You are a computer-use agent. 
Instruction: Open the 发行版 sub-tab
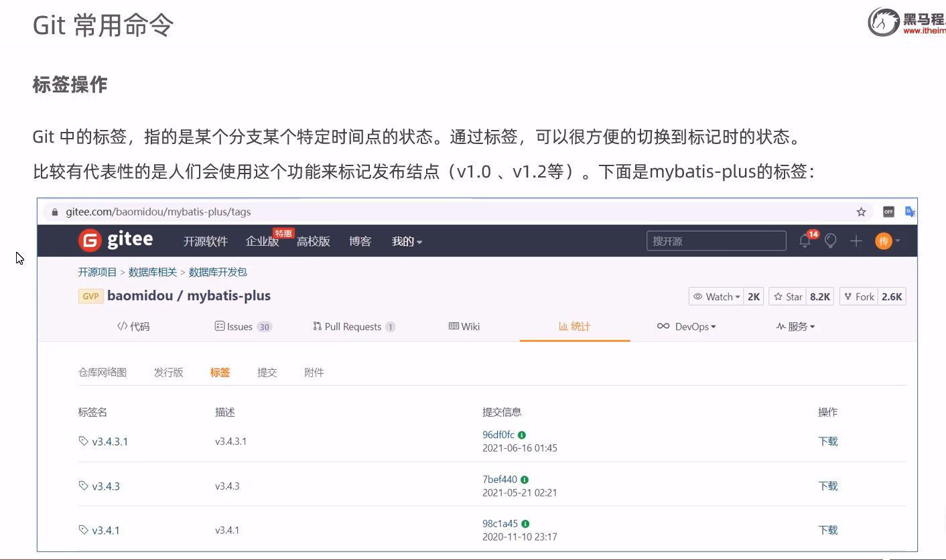coord(168,372)
